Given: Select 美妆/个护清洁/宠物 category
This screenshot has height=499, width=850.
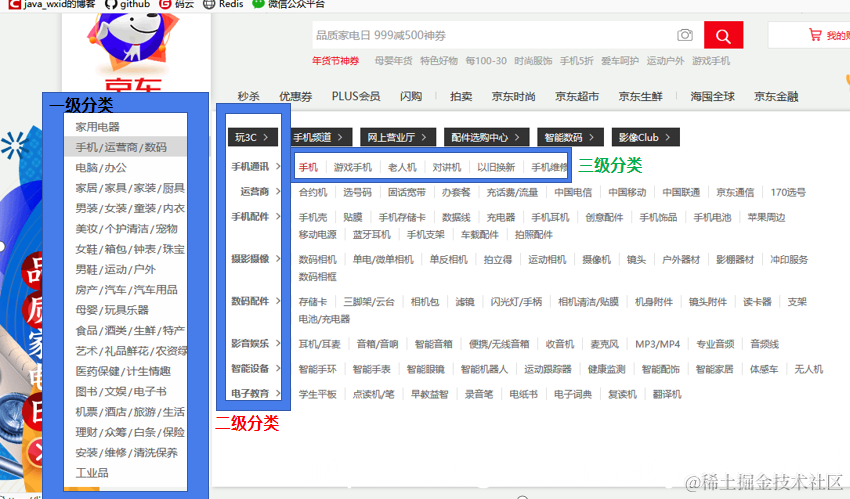Looking at the screenshot, I should pos(127,229).
